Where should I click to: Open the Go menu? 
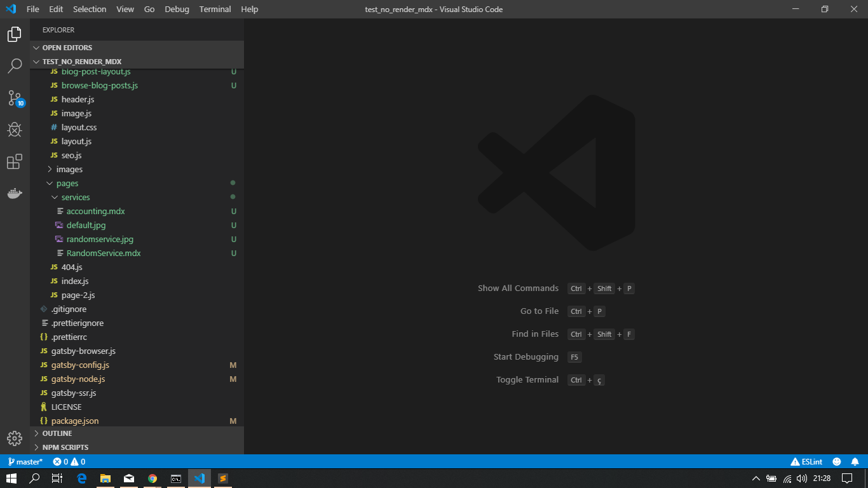[149, 9]
